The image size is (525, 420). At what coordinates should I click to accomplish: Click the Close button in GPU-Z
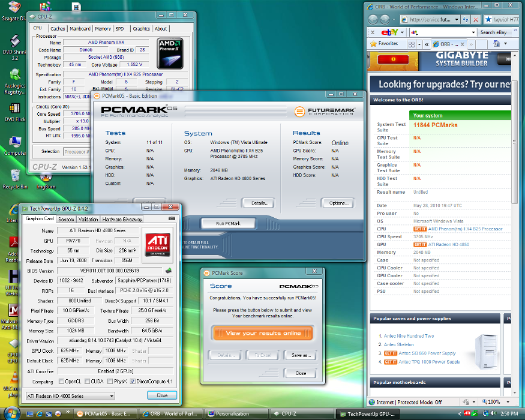pos(162,395)
